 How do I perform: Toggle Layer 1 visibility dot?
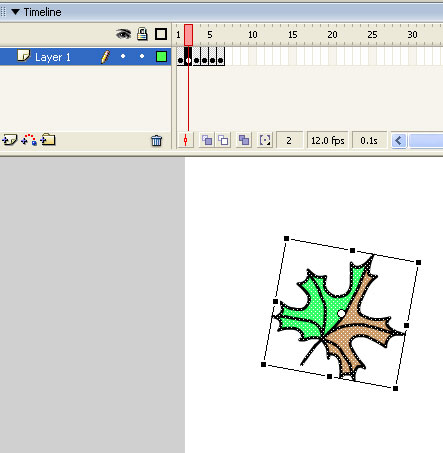click(123, 56)
